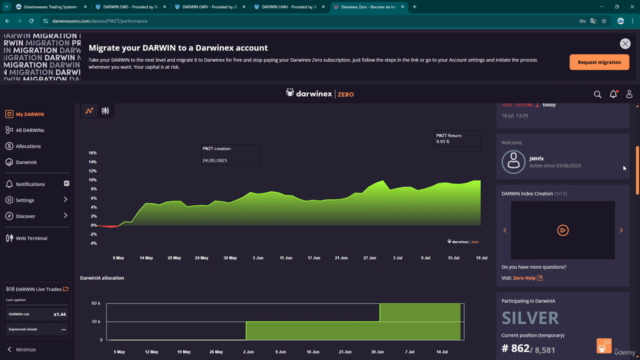Open All DARWINs section

tap(24, 130)
